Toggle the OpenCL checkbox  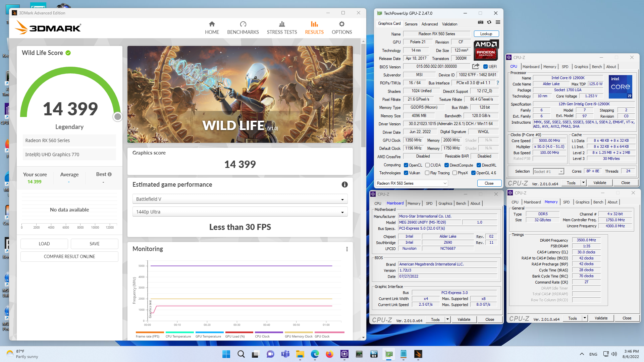point(406,165)
